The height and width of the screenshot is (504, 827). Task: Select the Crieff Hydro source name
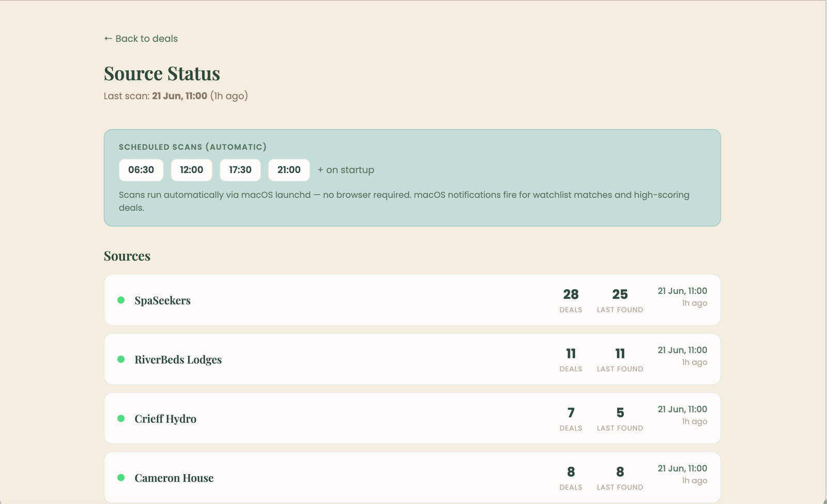165,419
